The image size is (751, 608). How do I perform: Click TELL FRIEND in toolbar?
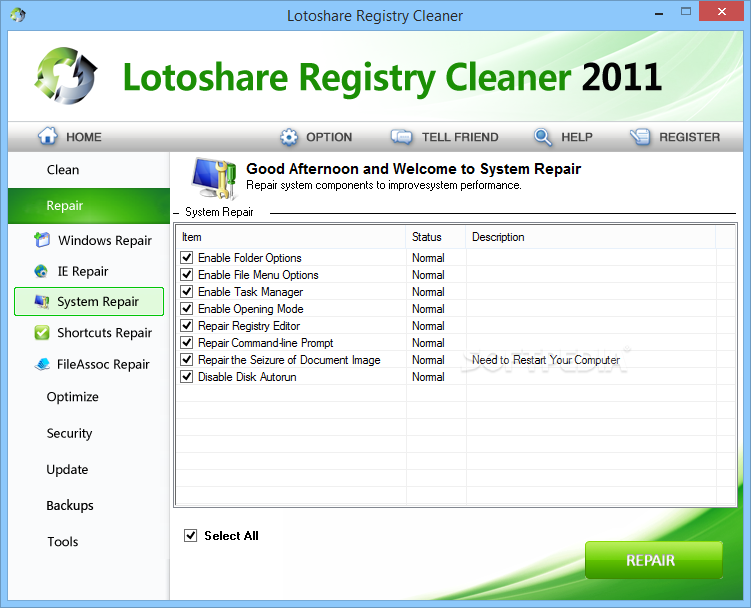[x=444, y=137]
